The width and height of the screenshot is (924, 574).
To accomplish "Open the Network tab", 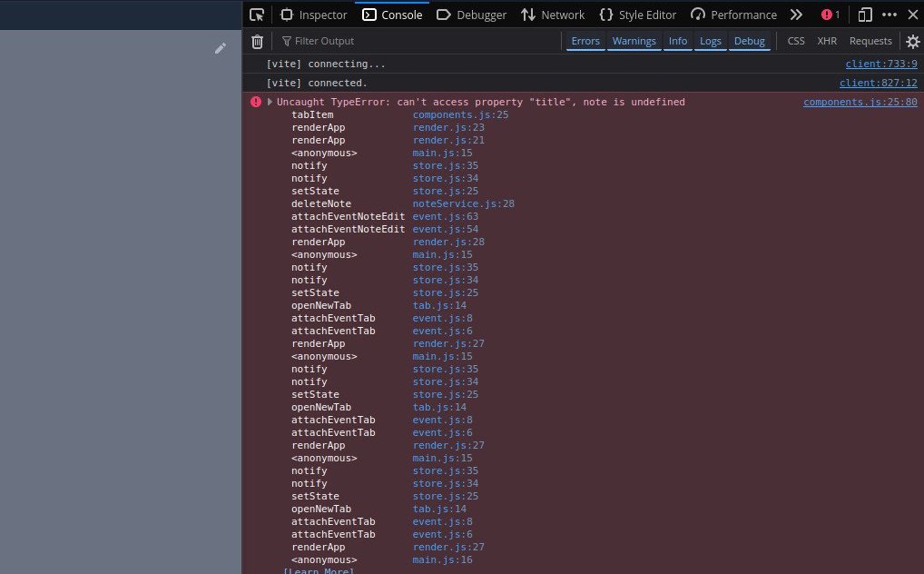I will (x=553, y=15).
